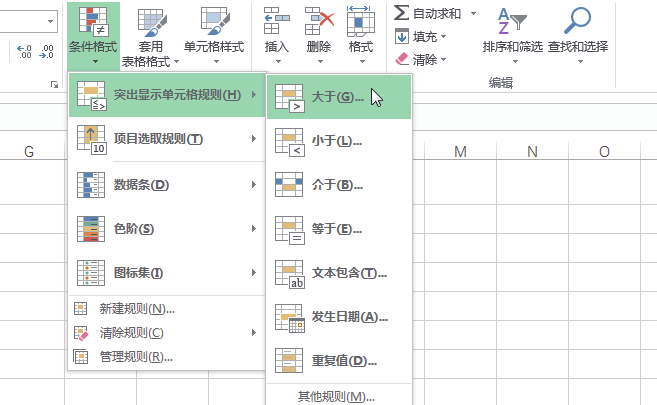
Task: Select 大于(G) greater than rule
Action: pyautogui.click(x=339, y=97)
